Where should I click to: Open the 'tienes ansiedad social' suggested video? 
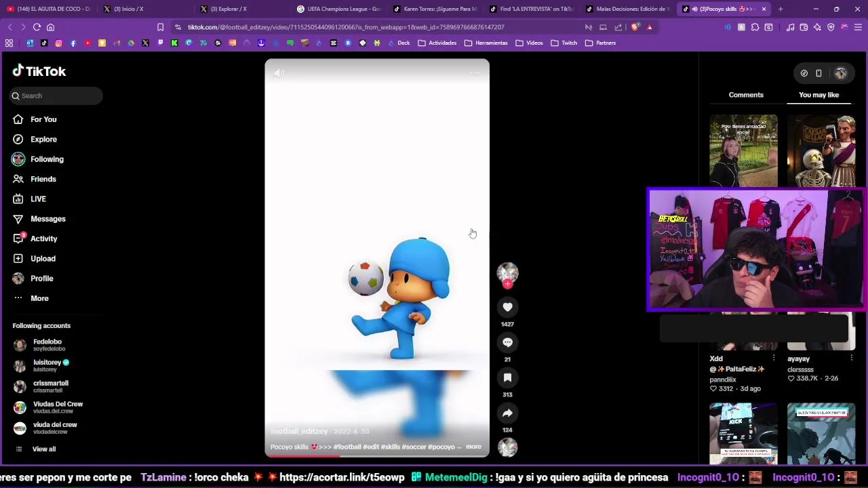coord(743,150)
